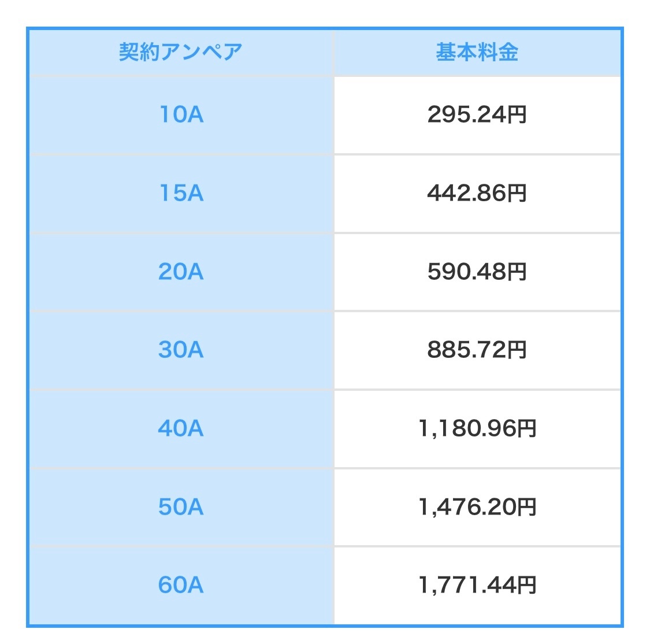Click the 1,180.96円 price cell

point(478,428)
